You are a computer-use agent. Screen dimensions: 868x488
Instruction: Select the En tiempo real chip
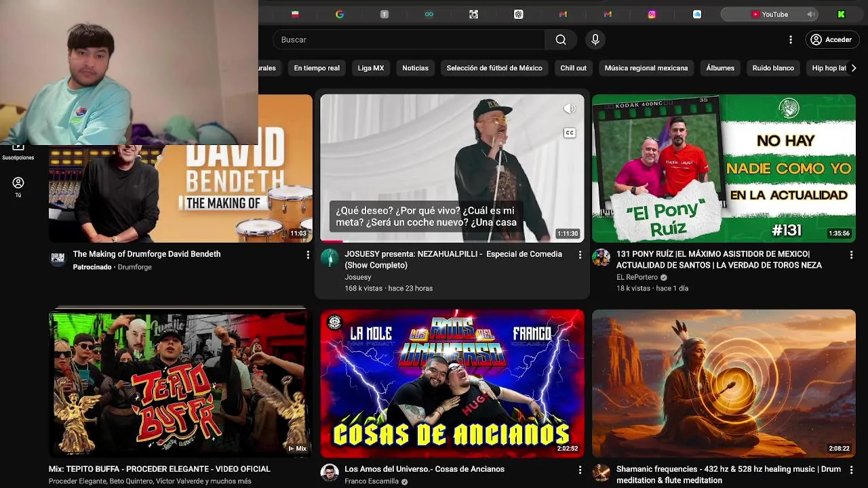317,68
